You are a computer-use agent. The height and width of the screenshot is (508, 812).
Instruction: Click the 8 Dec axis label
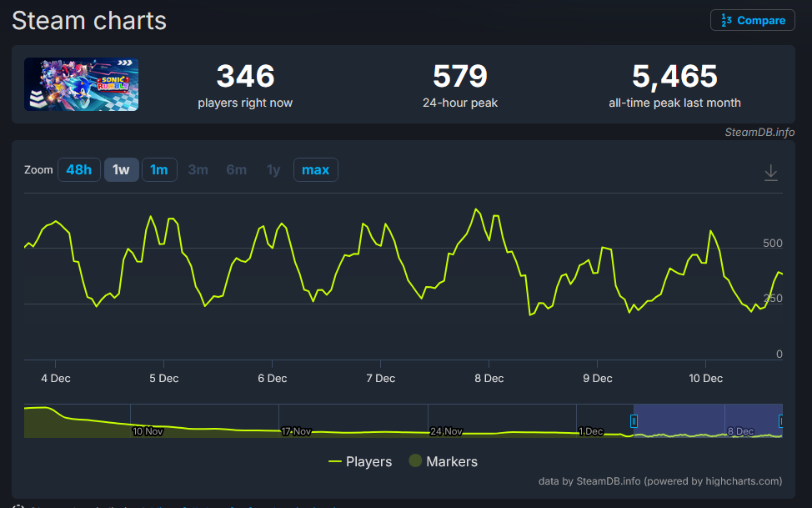[x=489, y=379]
